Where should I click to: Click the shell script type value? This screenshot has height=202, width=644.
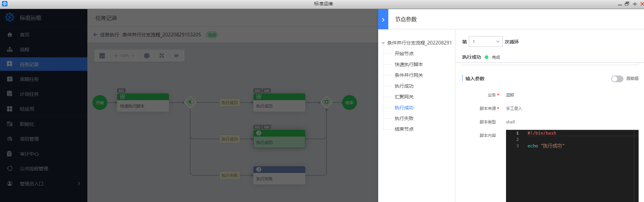tap(510, 122)
